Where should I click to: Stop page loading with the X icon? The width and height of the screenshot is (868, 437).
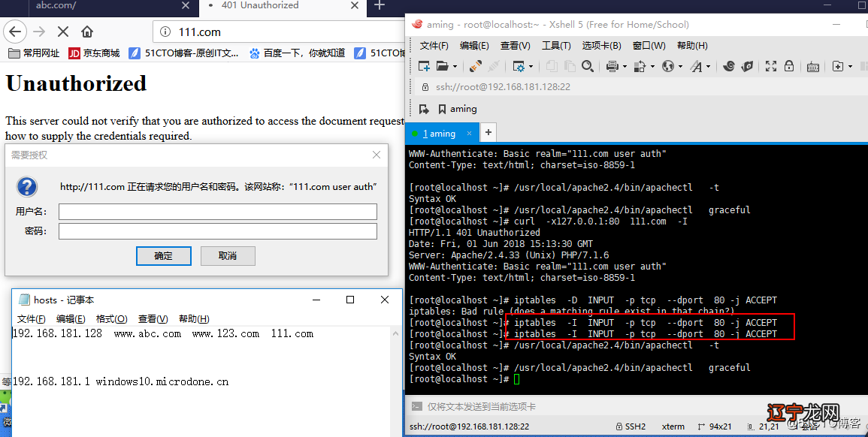(x=63, y=32)
